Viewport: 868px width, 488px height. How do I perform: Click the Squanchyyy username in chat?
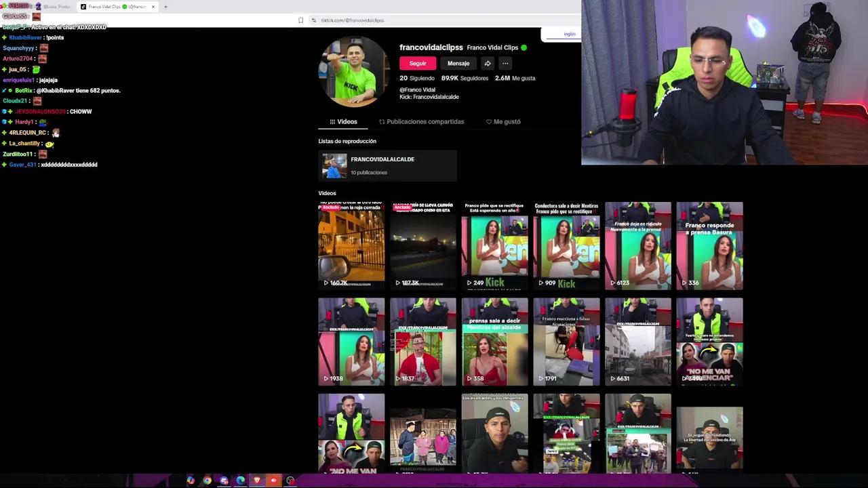coord(19,48)
